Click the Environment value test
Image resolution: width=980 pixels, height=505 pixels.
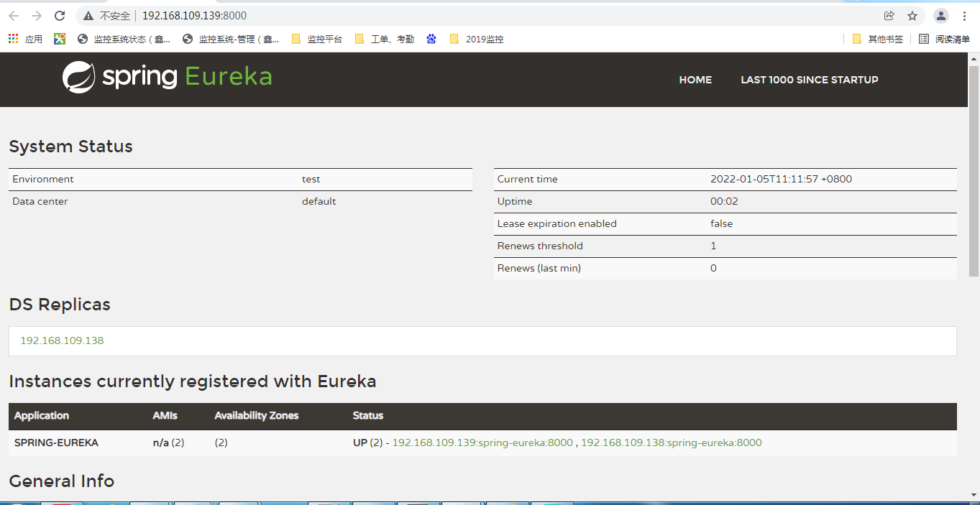(x=311, y=179)
